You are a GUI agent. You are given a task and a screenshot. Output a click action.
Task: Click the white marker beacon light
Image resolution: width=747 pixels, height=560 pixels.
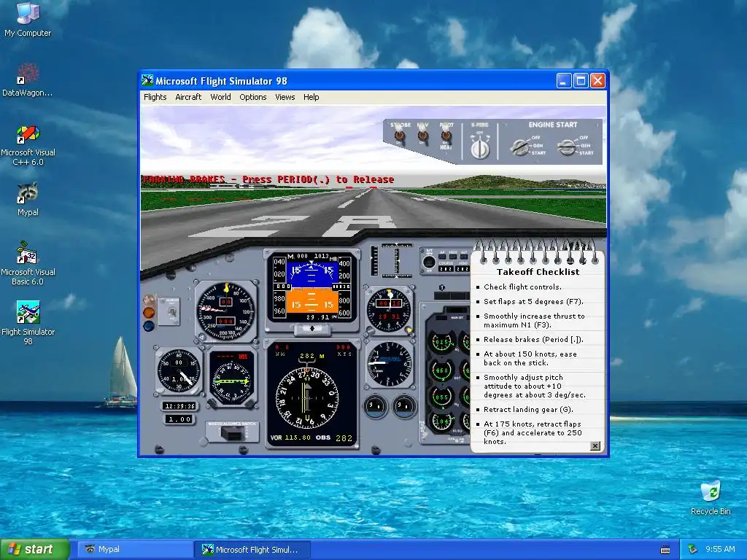click(x=149, y=300)
